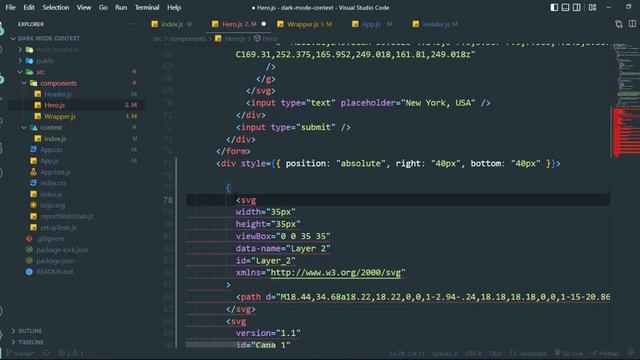Screen dimensions: 640x360
Task: Collapse the context folder chevron
Action: tap(24, 127)
